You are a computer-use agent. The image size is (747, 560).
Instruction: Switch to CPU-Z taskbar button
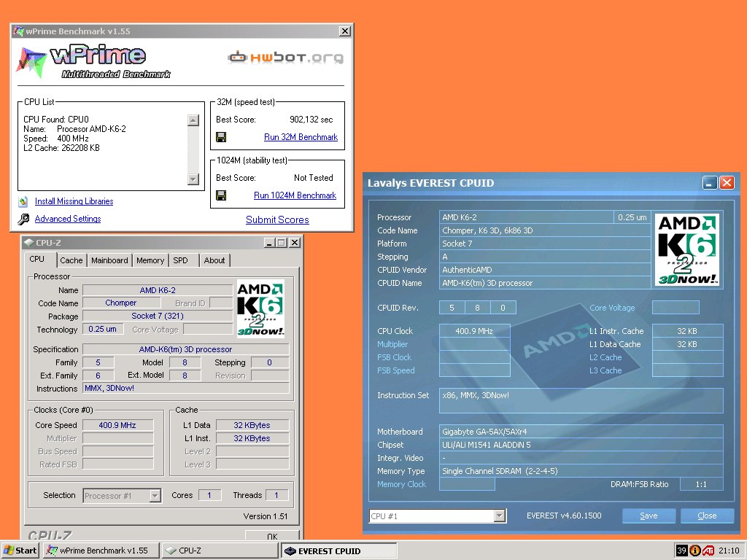click(x=220, y=551)
